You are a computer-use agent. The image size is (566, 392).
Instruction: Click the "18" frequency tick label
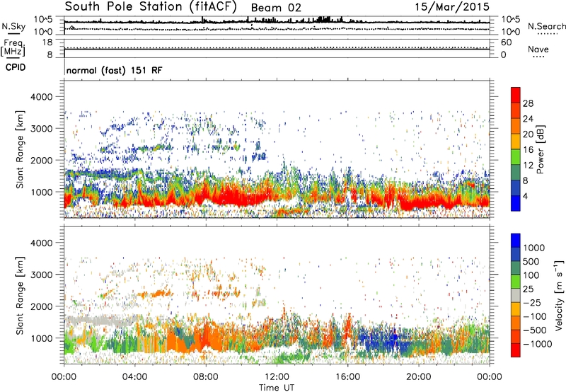click(x=47, y=42)
